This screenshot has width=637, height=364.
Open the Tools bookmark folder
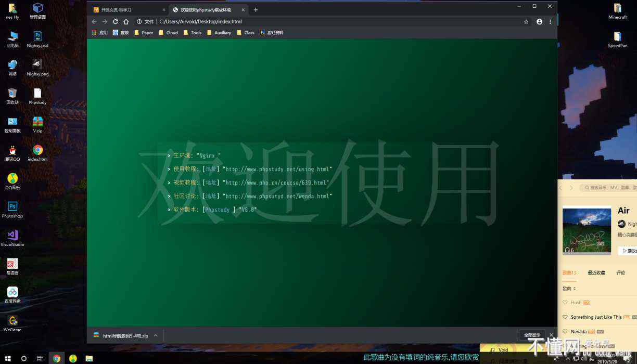click(x=192, y=33)
